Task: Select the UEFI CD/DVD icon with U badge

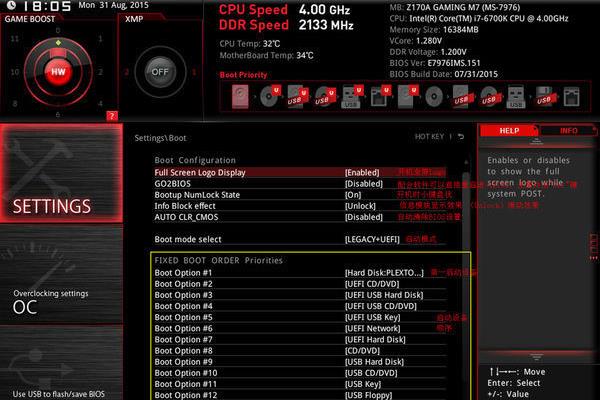Action: (270, 96)
